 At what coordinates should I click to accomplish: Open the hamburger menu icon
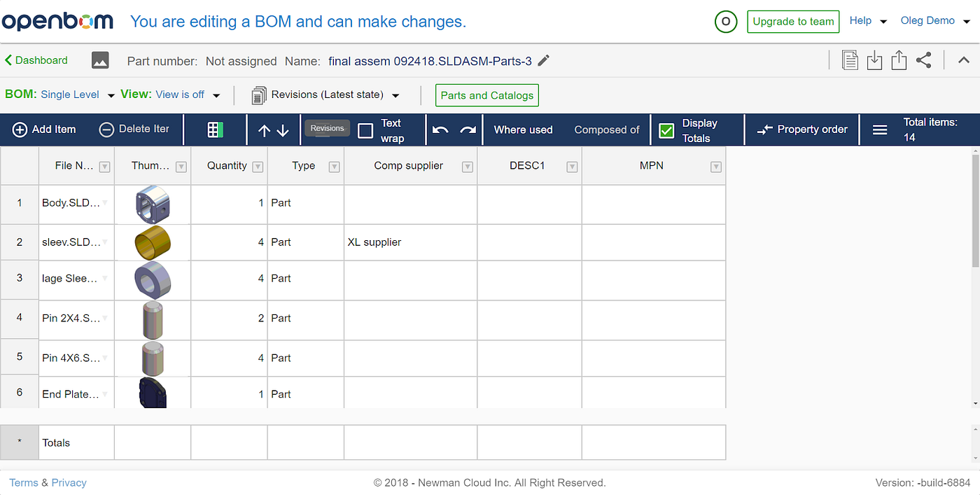point(880,130)
